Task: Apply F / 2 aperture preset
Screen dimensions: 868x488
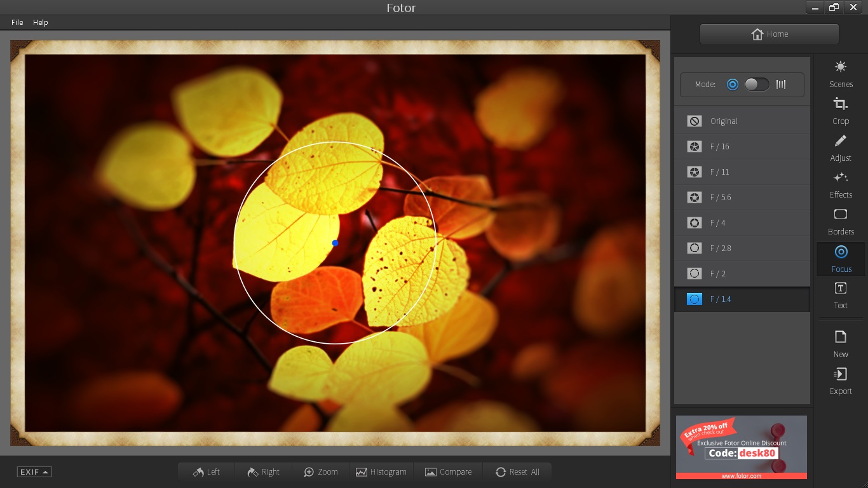Action: pos(742,273)
